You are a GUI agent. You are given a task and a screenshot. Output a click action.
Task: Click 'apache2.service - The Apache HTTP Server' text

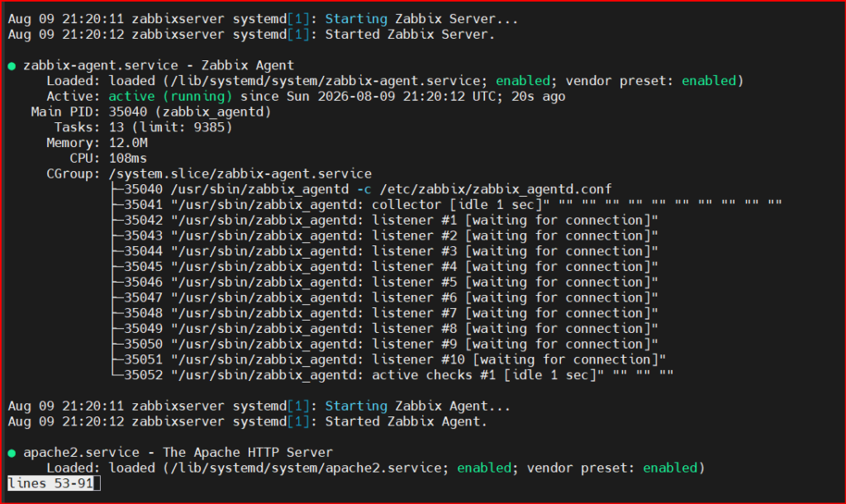[x=178, y=452]
